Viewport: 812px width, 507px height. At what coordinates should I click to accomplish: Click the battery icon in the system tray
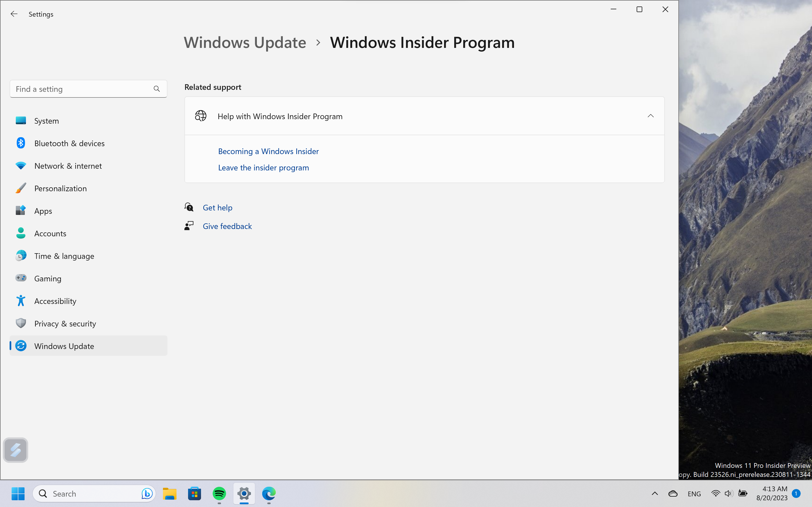pos(743,493)
